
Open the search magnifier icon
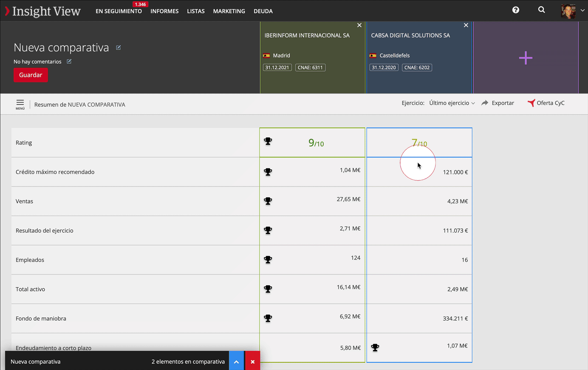click(541, 10)
